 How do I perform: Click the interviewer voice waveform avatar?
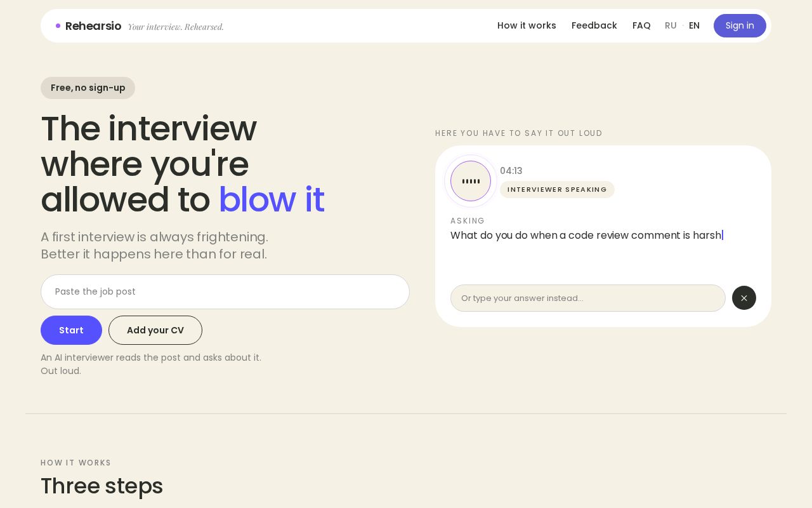point(471,181)
